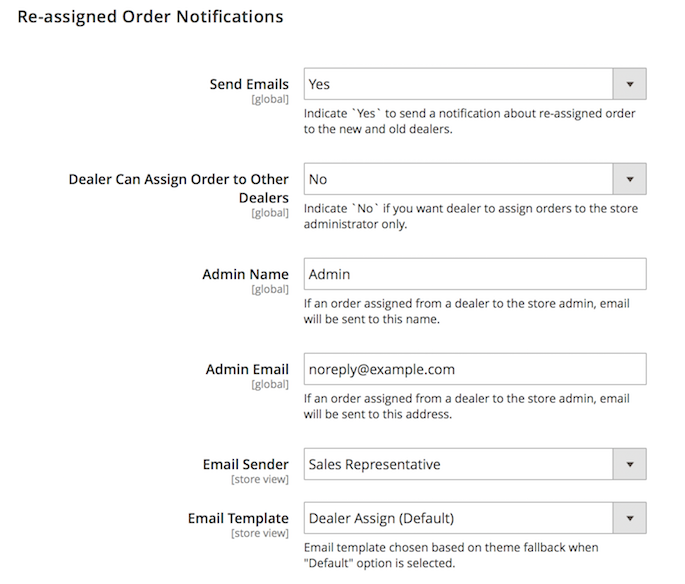Click the Email Template label
This screenshot has height=584, width=685.
pyautogui.click(x=238, y=518)
